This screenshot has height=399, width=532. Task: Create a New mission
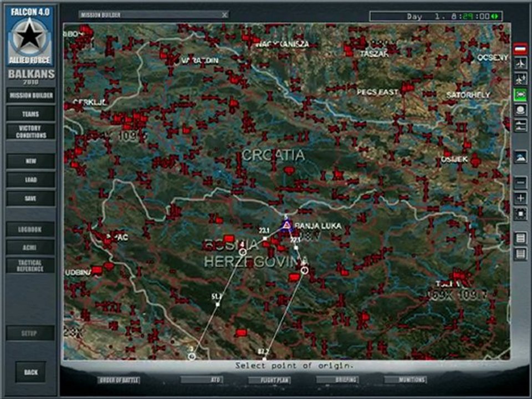pos(30,161)
